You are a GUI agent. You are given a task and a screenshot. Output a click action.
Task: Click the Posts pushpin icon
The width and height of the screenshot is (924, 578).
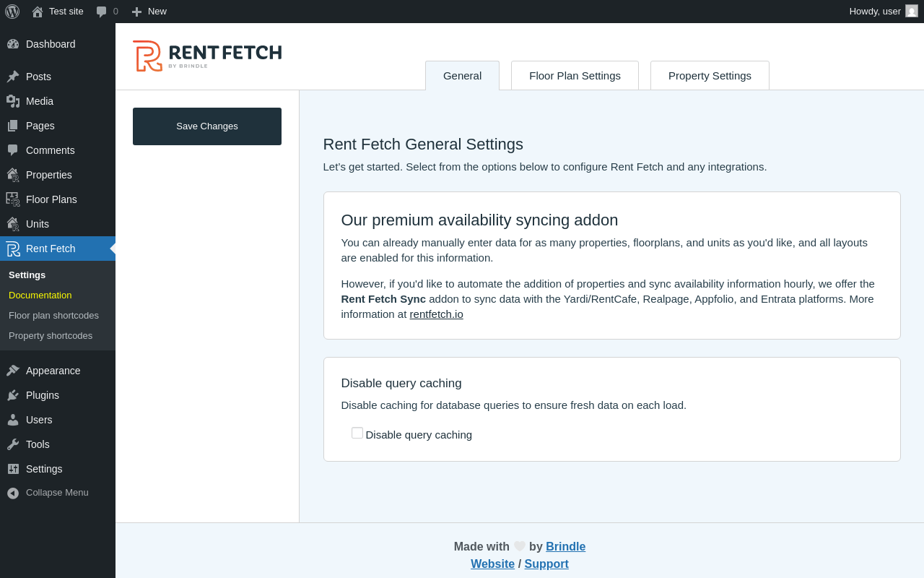click(x=13, y=77)
